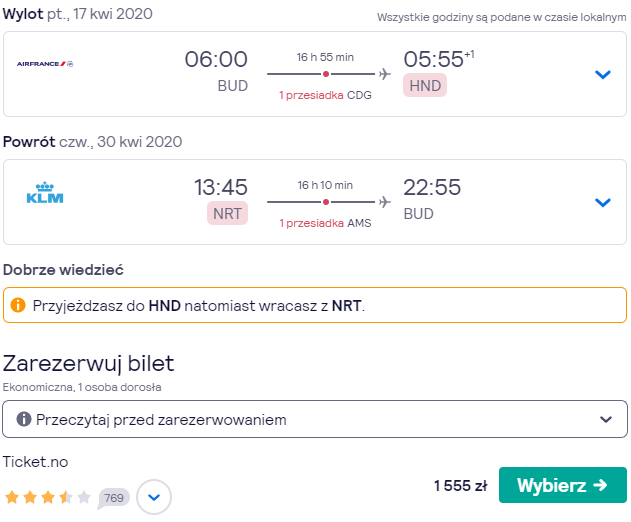Click the airplane icon on outbound flight

point(385,74)
